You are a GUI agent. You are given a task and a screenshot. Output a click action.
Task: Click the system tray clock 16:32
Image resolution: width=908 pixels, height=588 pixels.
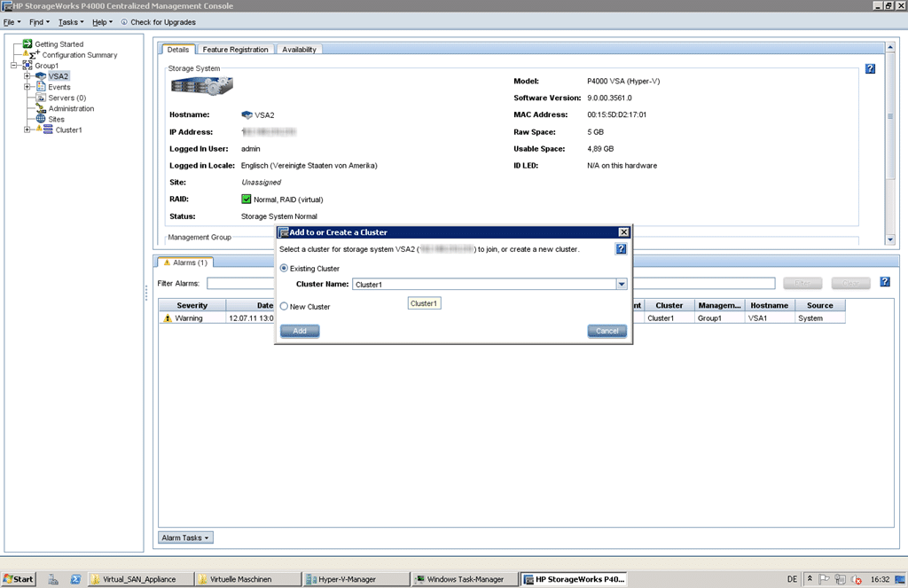pyautogui.click(x=880, y=579)
